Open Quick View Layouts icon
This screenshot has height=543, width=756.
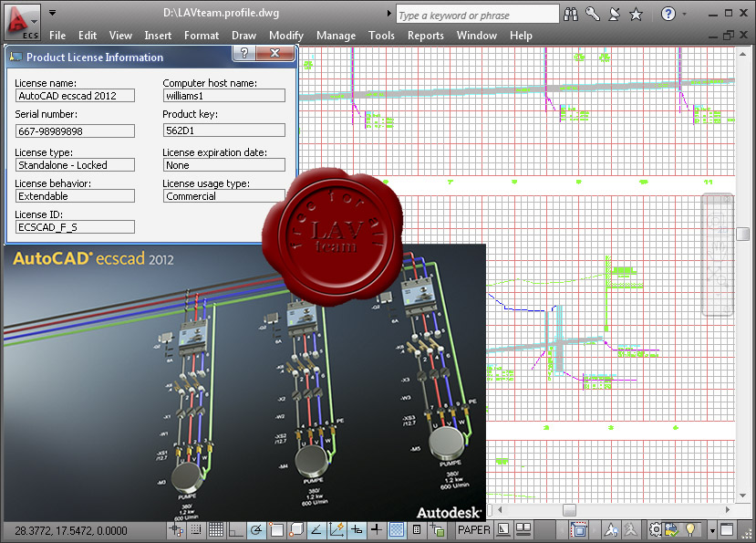[x=503, y=530]
